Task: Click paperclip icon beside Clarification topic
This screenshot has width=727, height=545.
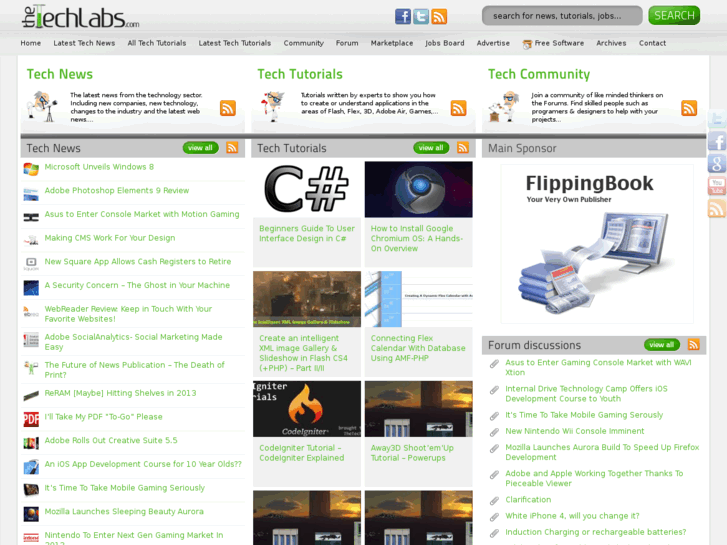Action: (494, 500)
